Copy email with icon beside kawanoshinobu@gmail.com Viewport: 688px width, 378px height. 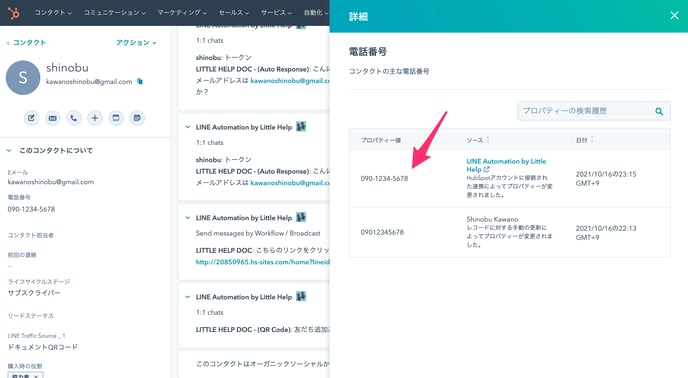pyautogui.click(x=140, y=81)
